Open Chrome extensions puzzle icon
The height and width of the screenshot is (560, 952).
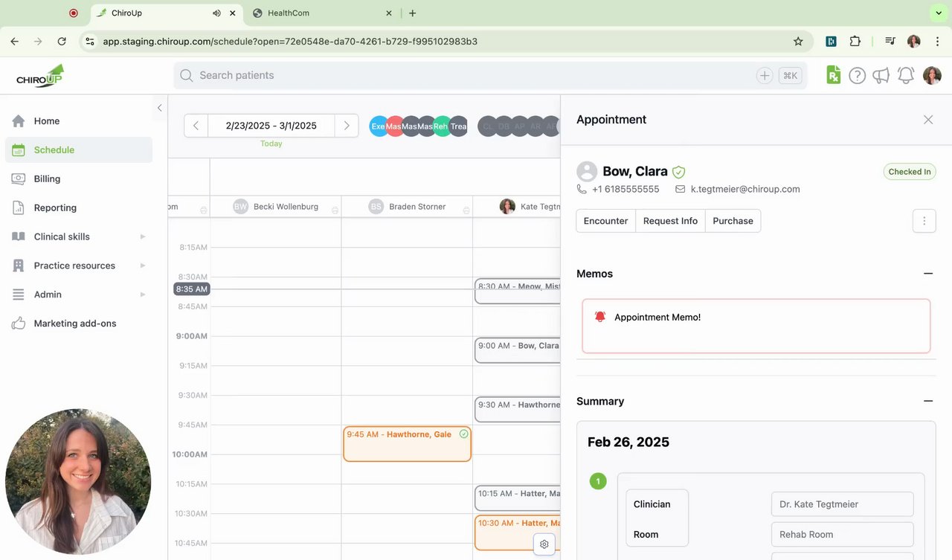pyautogui.click(x=855, y=42)
